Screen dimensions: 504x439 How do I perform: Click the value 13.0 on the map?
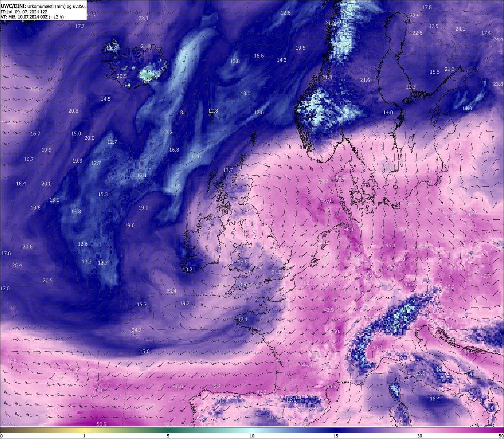(245, 93)
